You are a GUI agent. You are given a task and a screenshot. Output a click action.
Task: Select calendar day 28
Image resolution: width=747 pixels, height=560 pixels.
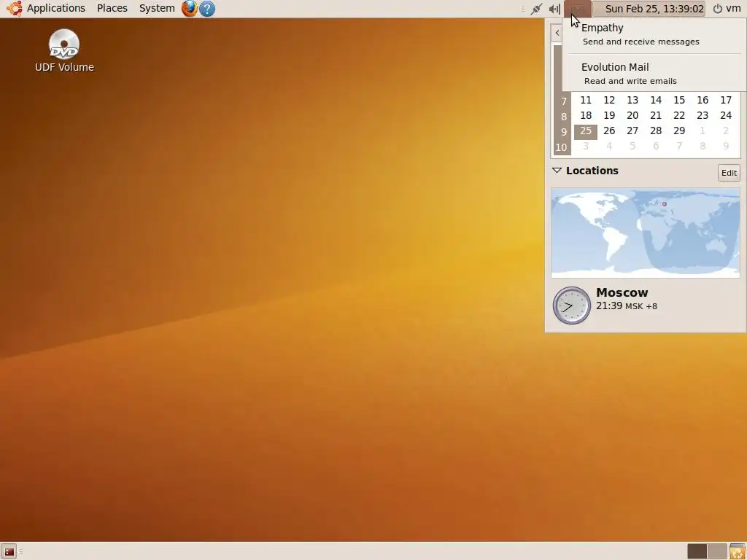pos(656,131)
